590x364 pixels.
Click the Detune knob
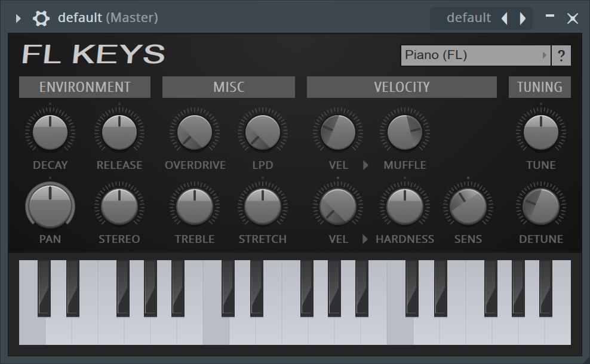click(x=541, y=206)
